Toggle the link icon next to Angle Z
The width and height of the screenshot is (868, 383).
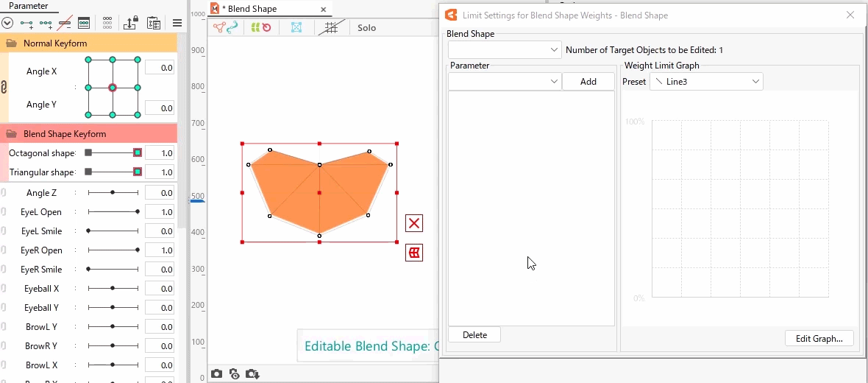pos(4,193)
